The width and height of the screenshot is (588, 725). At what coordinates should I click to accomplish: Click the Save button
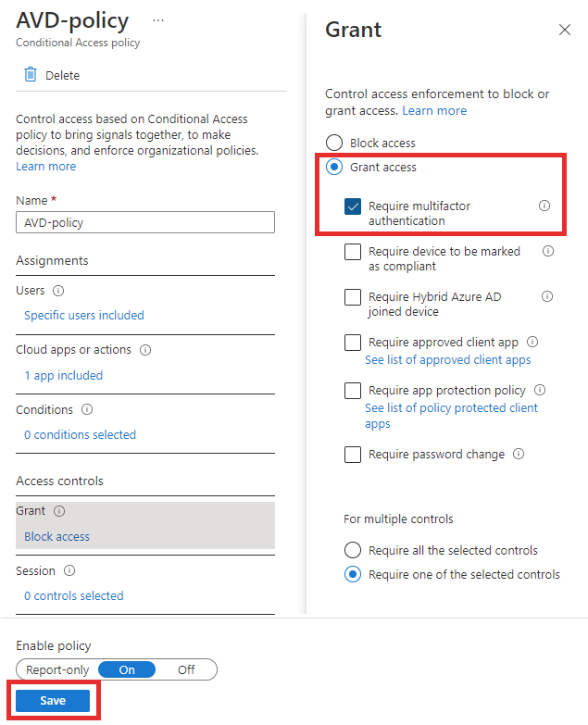pos(53,701)
